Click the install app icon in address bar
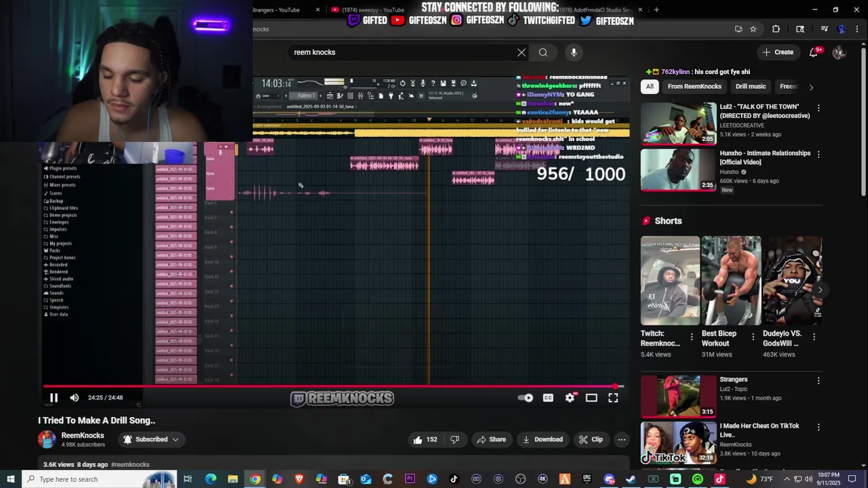The width and height of the screenshot is (868, 488). (738, 29)
